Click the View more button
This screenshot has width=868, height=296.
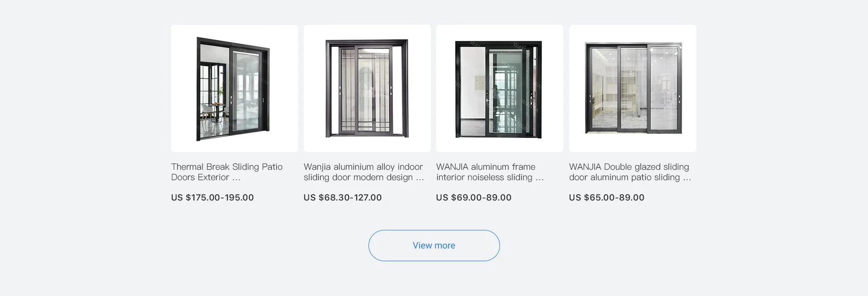click(x=434, y=245)
